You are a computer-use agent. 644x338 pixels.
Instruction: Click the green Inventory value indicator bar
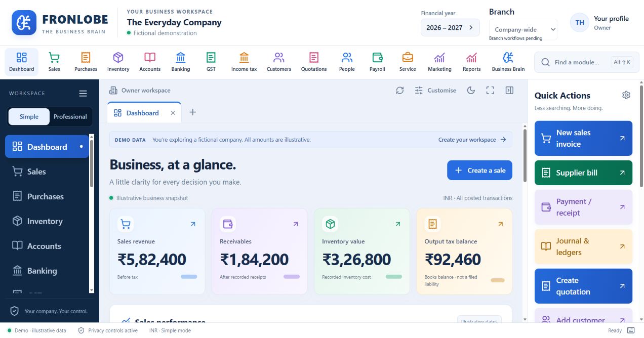pyautogui.click(x=394, y=277)
